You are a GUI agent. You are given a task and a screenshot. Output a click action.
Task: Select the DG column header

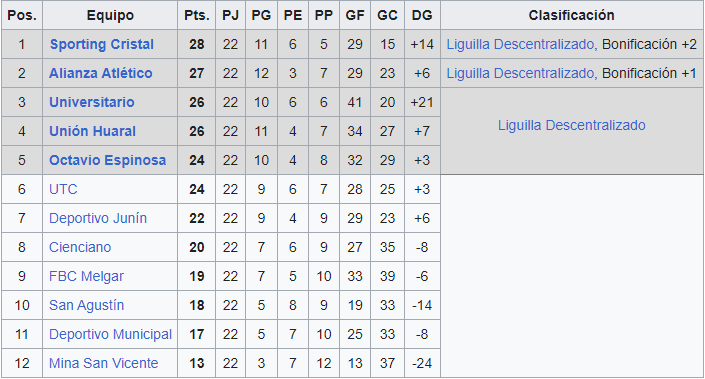click(x=422, y=15)
